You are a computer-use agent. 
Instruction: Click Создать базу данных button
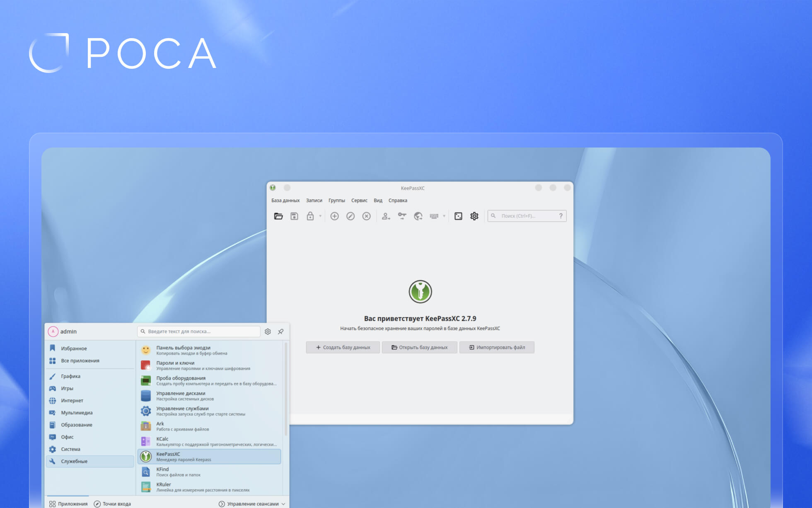(x=343, y=347)
